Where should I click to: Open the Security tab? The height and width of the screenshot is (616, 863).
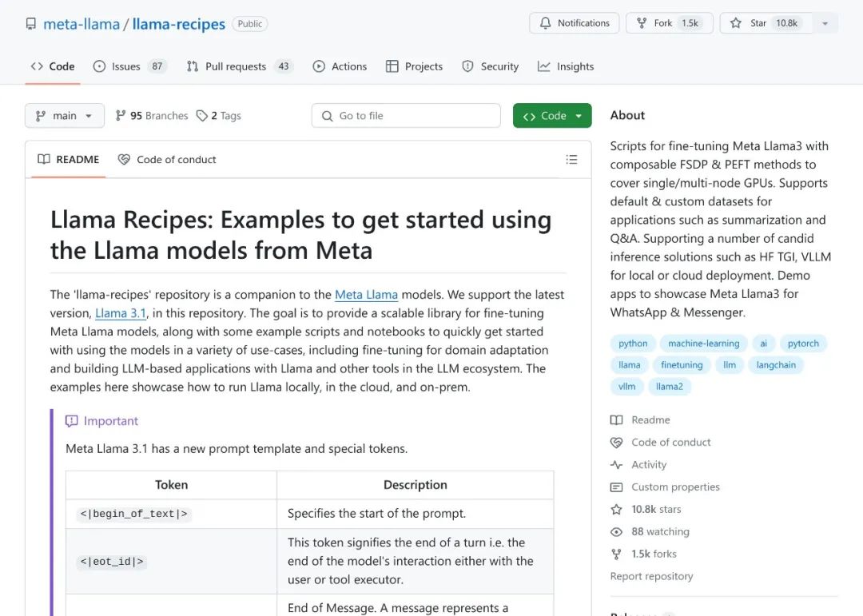pyautogui.click(x=491, y=66)
